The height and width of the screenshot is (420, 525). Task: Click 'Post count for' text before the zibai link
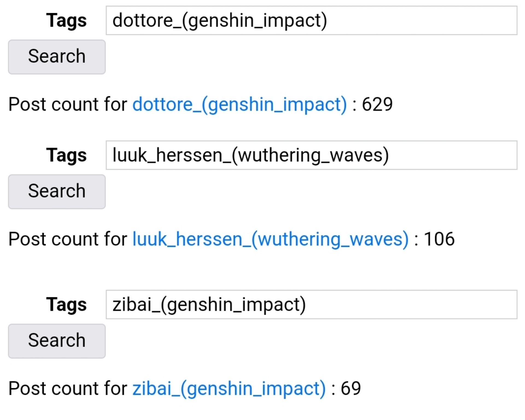point(68,388)
